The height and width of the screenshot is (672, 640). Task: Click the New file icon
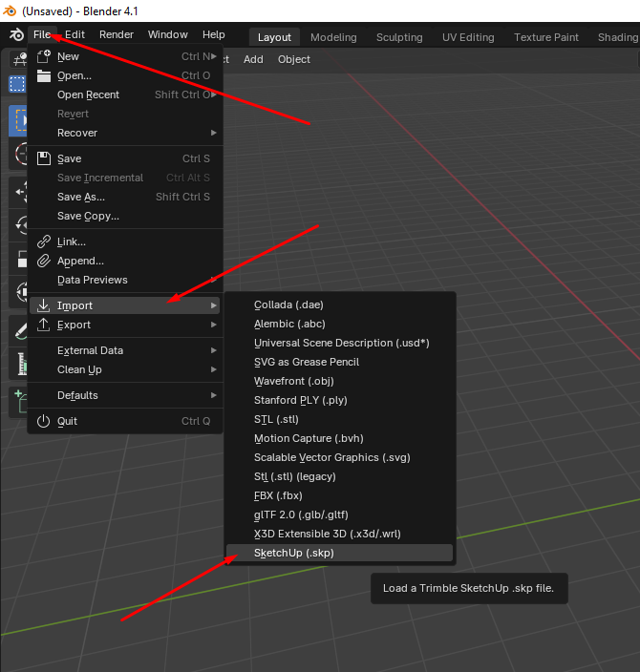coord(43,56)
